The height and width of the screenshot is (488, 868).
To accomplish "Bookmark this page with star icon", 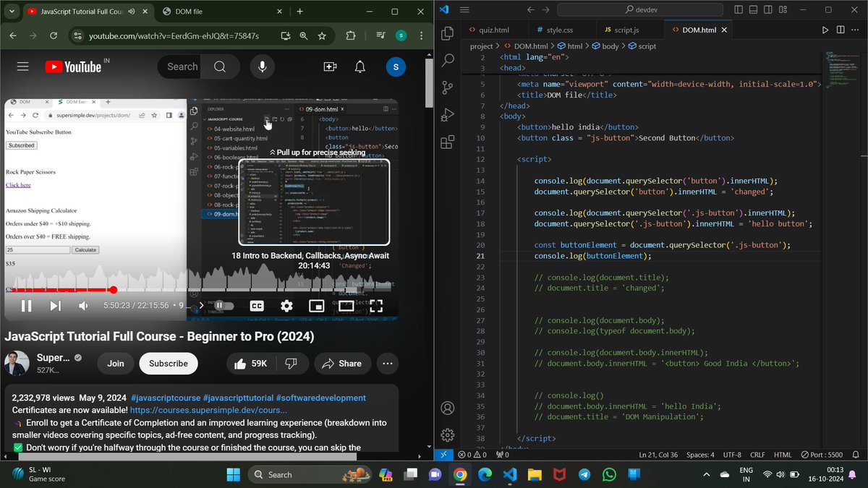I will tap(322, 35).
